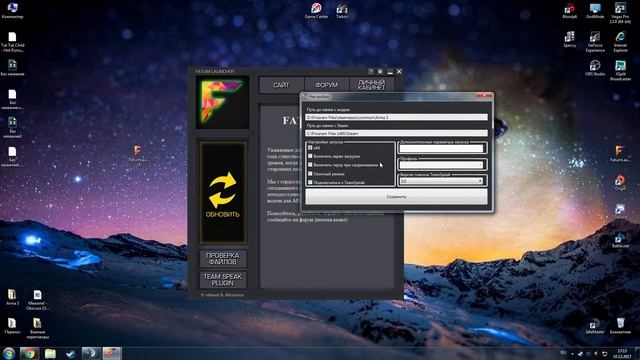Click the TEAM SPEAK PLUGIN button
Screen dimensions: 640x360
tap(223, 280)
